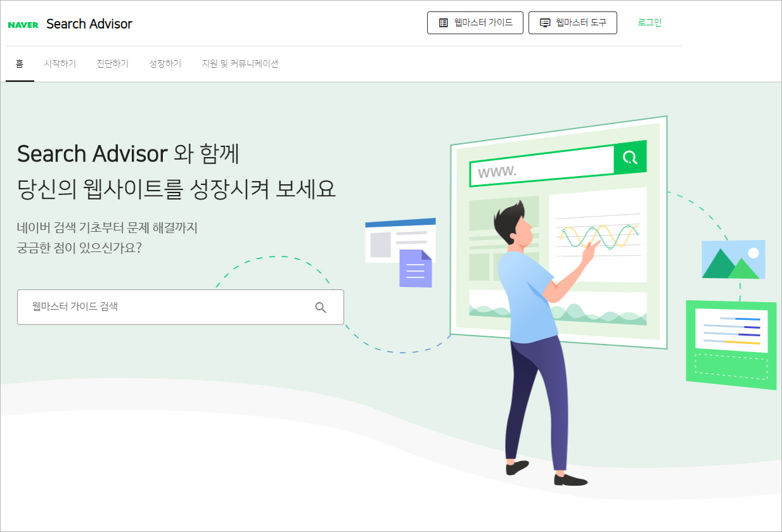This screenshot has width=782, height=532.
Task: Open the 웹마스터 가이드 button
Action: pos(475,23)
